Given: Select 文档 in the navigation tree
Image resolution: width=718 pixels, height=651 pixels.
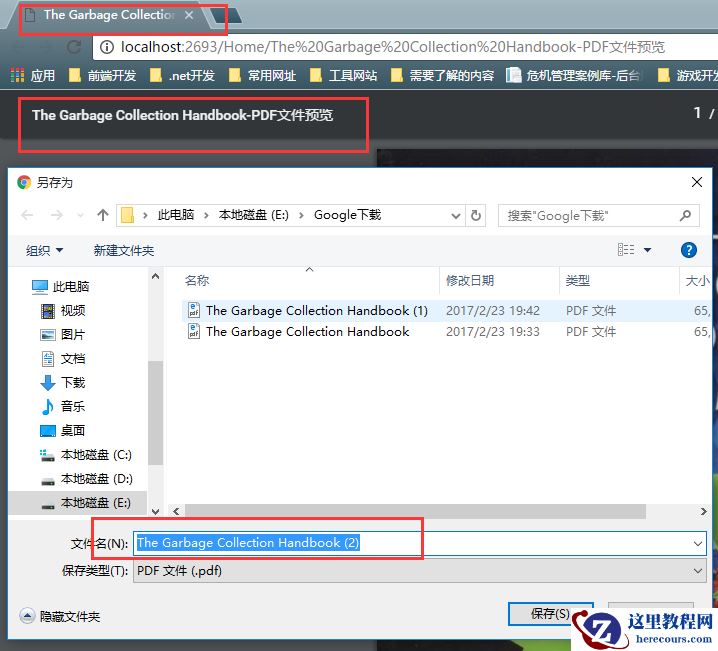Looking at the screenshot, I should pos(63,358).
